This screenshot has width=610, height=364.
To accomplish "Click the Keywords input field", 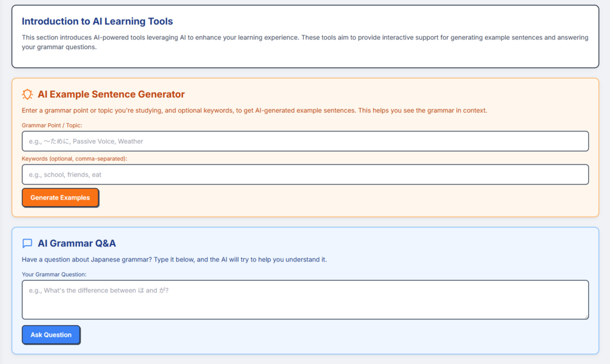I will tap(305, 175).
